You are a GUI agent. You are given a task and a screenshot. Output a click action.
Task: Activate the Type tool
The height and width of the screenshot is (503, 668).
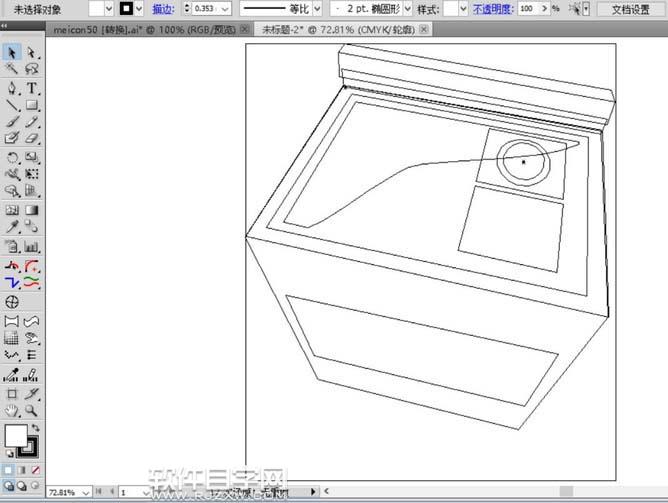[32, 88]
